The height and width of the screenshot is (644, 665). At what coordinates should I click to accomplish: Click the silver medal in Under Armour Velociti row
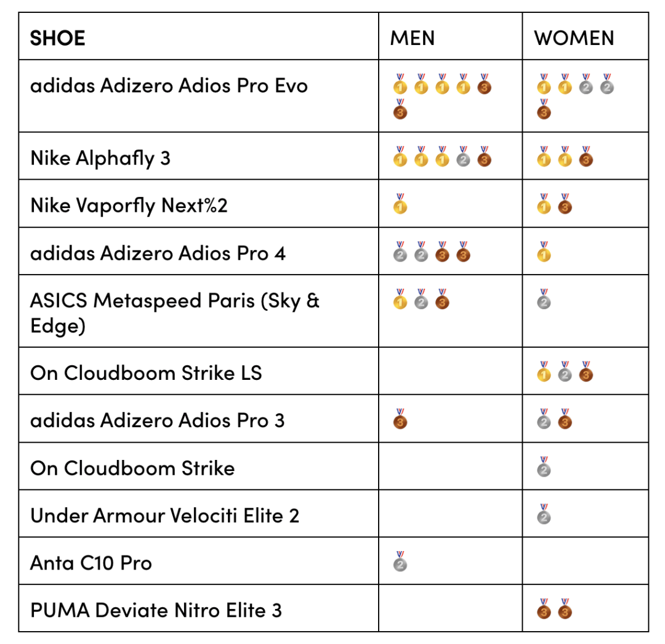pos(544,514)
